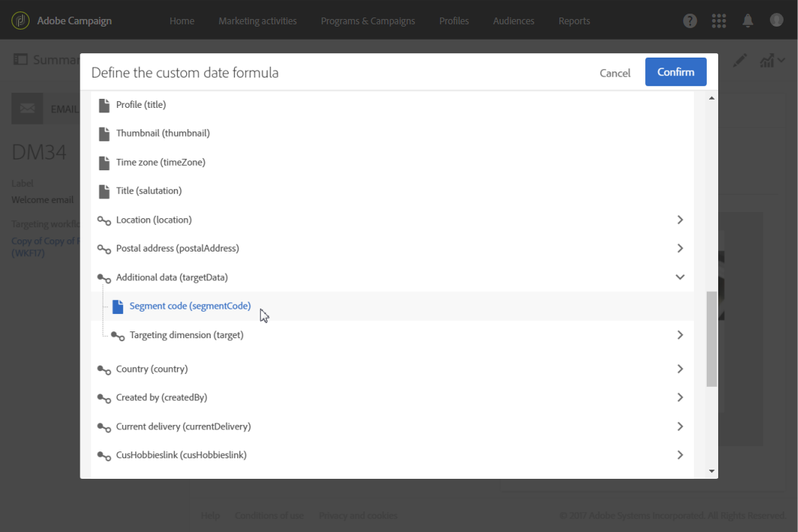Click the Segment code file icon
The height and width of the screenshot is (532, 798).
tap(118, 306)
